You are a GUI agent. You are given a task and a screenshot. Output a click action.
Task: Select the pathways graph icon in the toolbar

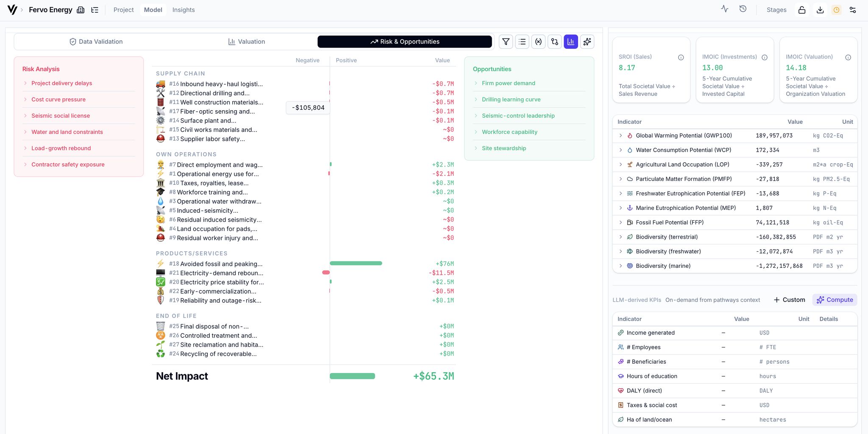pyautogui.click(x=554, y=42)
